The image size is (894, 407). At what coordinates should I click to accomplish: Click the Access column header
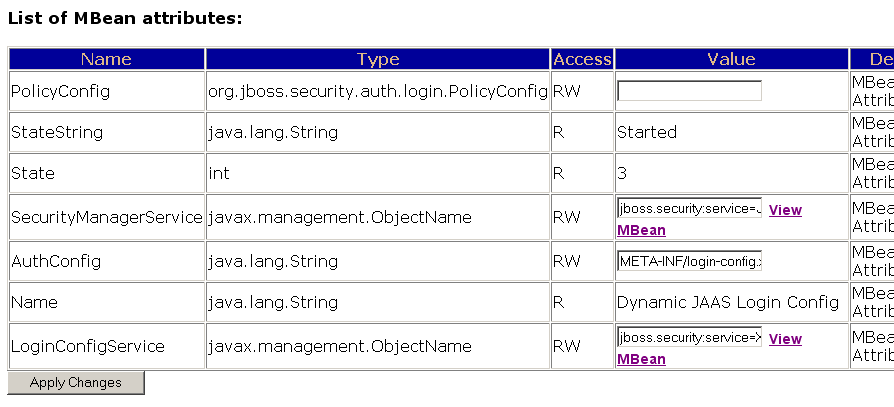(x=582, y=59)
